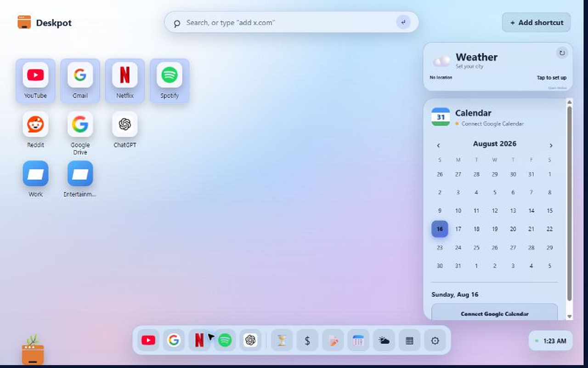Submit search with the enter arrow button
The image size is (588, 368).
[x=403, y=22]
